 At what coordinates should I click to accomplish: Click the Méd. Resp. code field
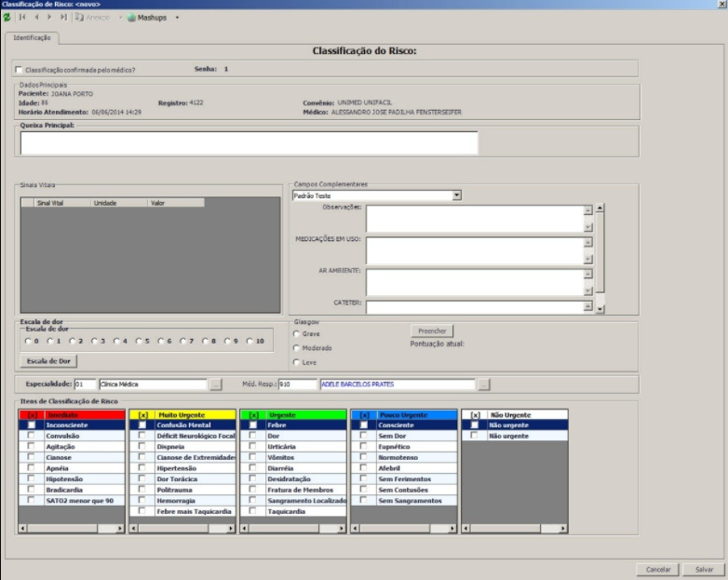coord(297,384)
